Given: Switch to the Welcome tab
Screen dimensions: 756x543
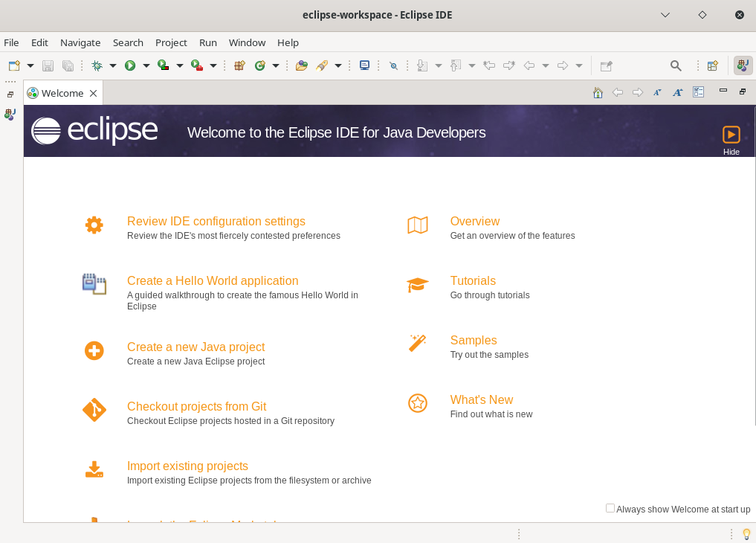Looking at the screenshot, I should pos(62,92).
